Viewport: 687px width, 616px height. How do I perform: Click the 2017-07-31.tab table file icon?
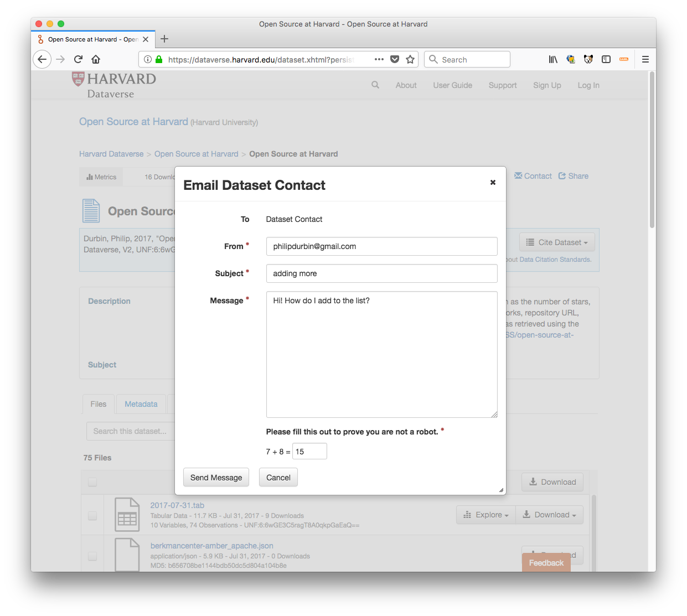(127, 515)
